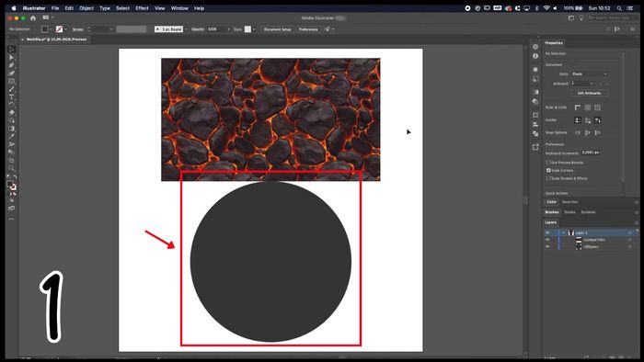Click the snap to grid icon in Snap Options
644x362 pixels.
[598, 132]
